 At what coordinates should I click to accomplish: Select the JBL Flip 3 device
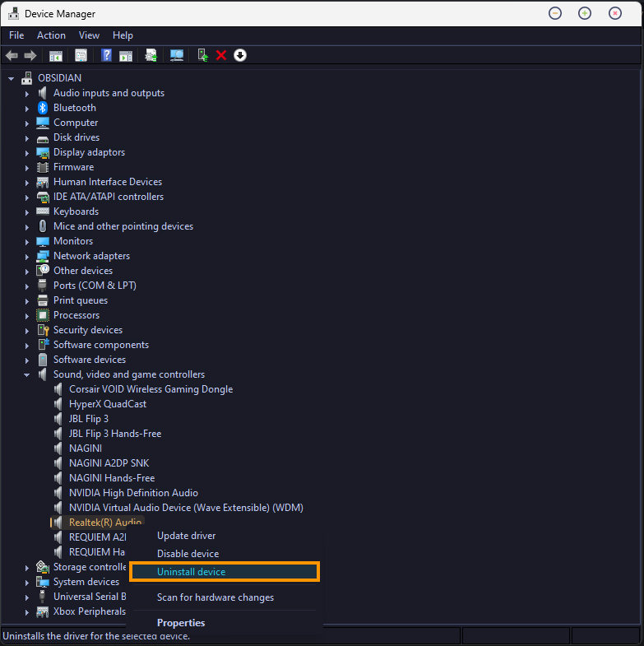[x=89, y=419]
